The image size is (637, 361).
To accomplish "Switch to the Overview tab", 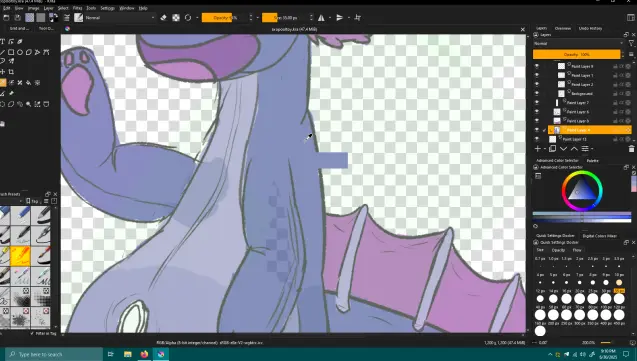I will pyautogui.click(x=563, y=28).
